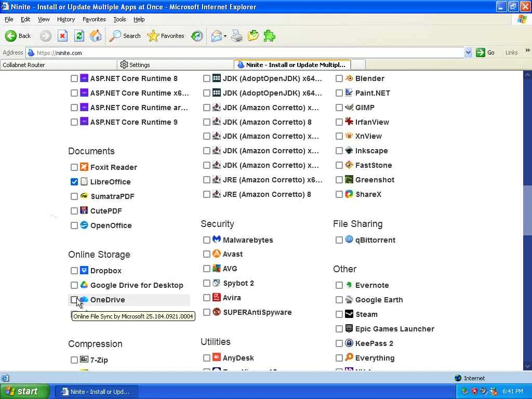Select the Everything app label
This screenshot has height=399, width=532.
coord(375,357)
